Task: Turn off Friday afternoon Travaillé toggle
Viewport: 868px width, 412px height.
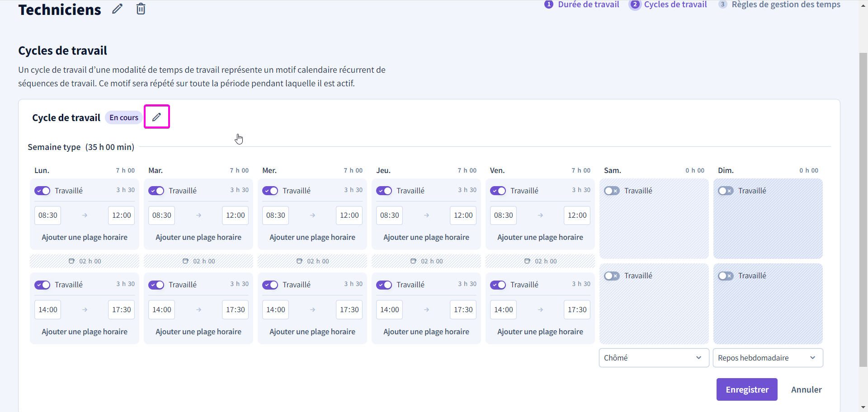Action: point(498,285)
